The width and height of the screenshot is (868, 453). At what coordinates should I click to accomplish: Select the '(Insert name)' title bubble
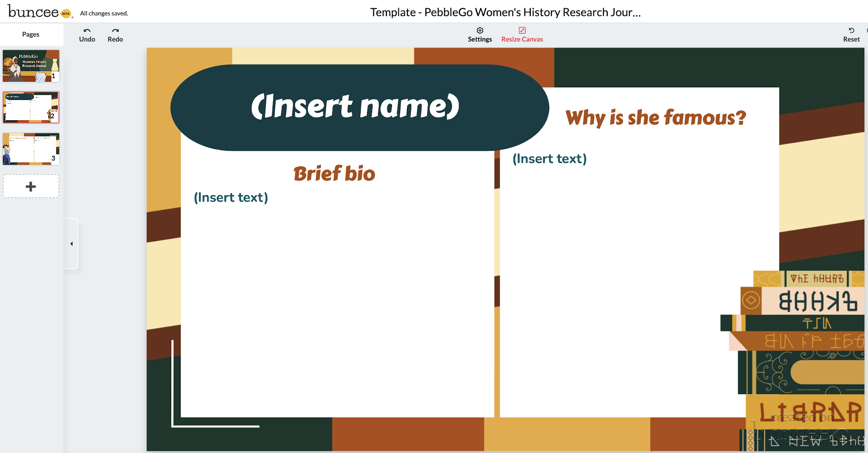(356, 107)
